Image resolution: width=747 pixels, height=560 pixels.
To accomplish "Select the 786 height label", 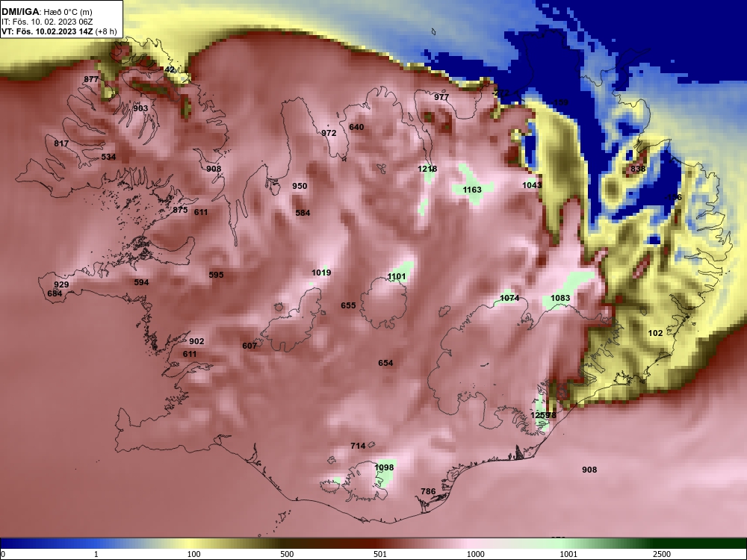I will pyautogui.click(x=428, y=491).
